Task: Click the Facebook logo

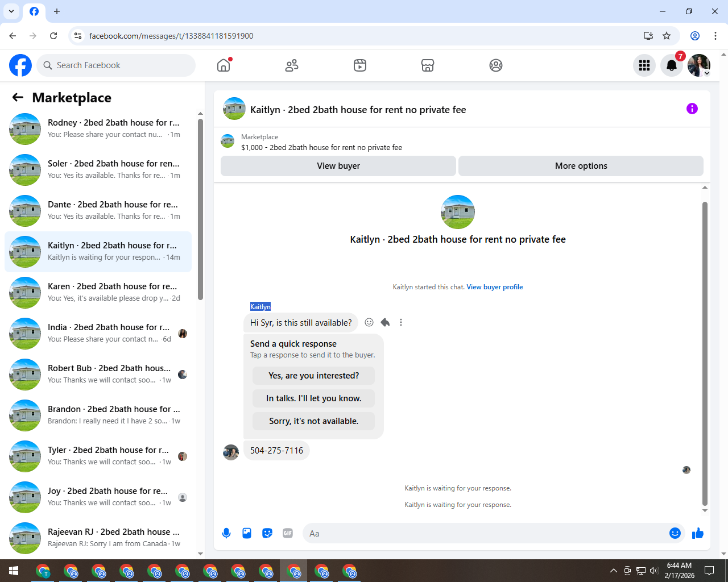Action: [20, 65]
